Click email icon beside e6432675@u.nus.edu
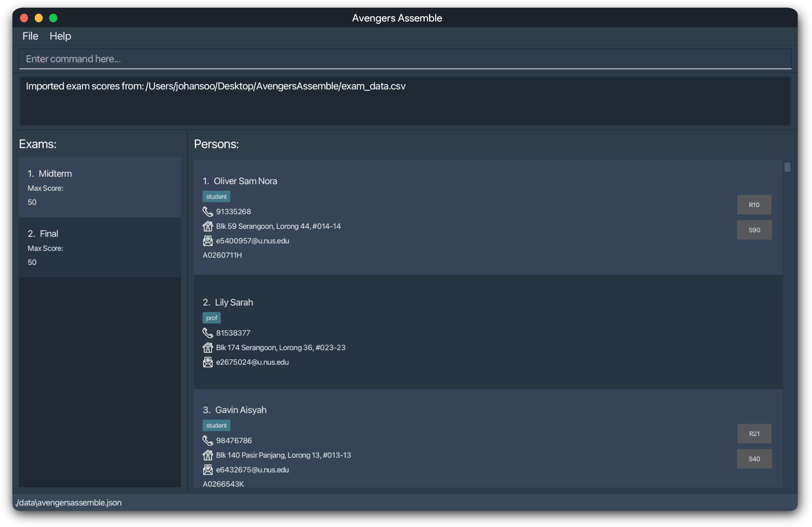812x527 pixels. pyautogui.click(x=207, y=470)
